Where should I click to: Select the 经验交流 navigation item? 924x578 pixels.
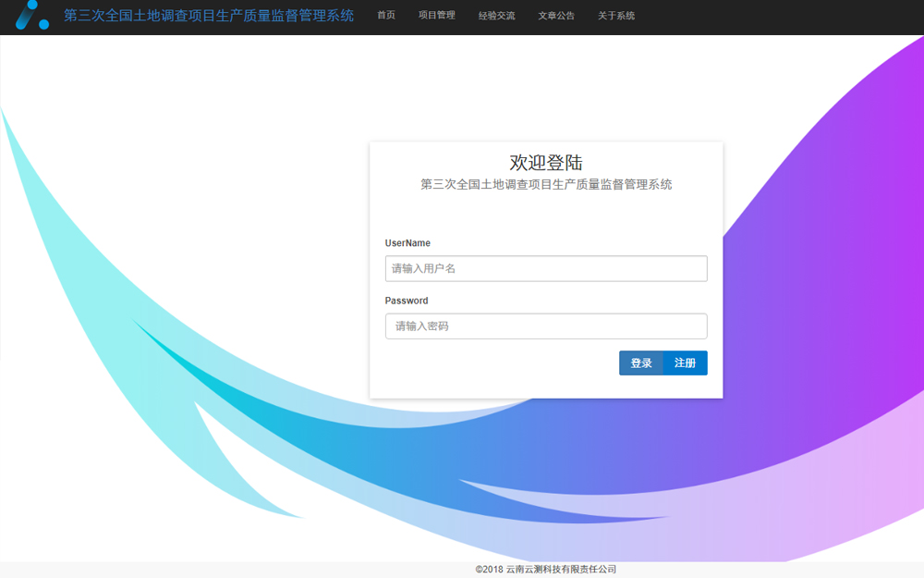click(496, 16)
